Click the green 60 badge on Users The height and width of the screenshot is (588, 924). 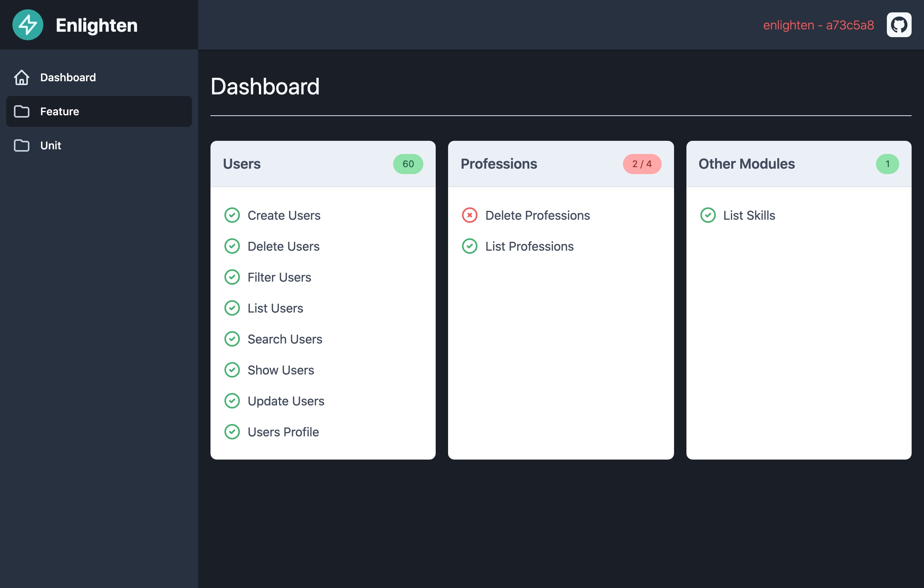(408, 164)
